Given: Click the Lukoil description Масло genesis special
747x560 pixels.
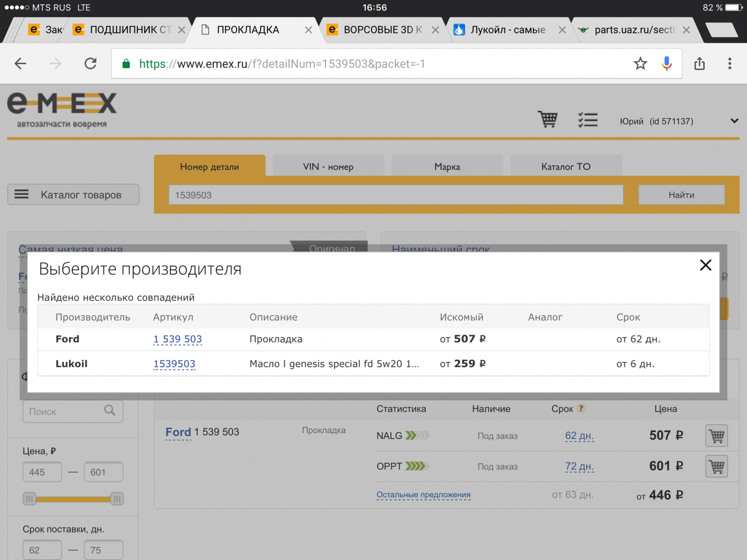Looking at the screenshot, I should click(x=334, y=364).
